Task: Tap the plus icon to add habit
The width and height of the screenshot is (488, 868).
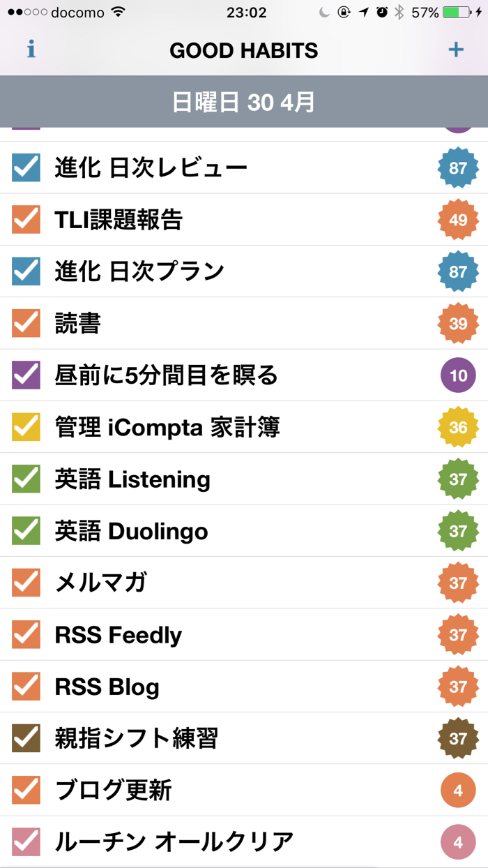Action: click(455, 50)
